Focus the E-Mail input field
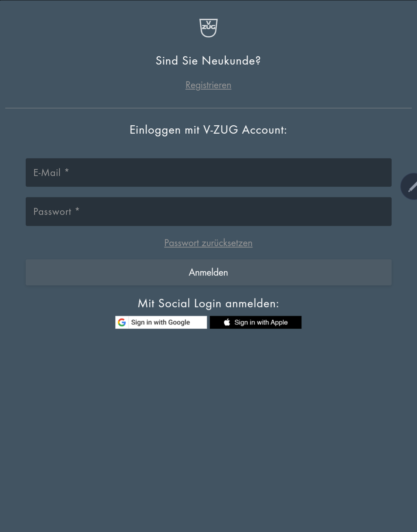 click(209, 172)
